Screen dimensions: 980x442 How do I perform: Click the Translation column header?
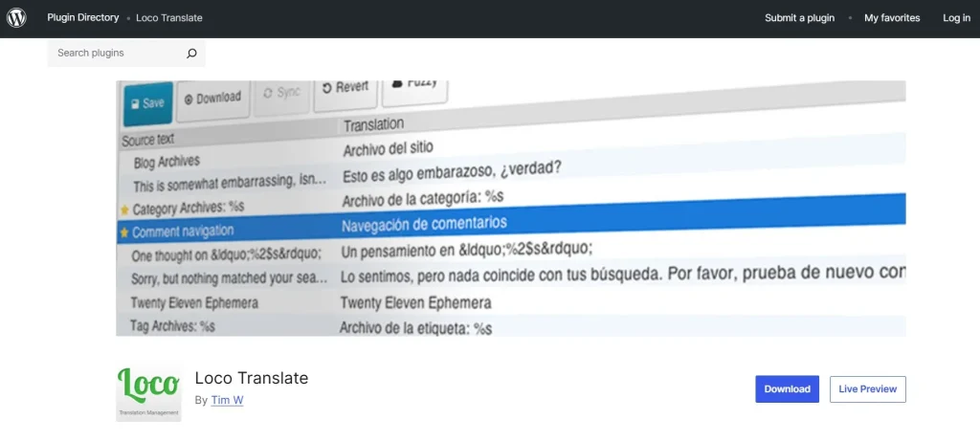click(374, 123)
